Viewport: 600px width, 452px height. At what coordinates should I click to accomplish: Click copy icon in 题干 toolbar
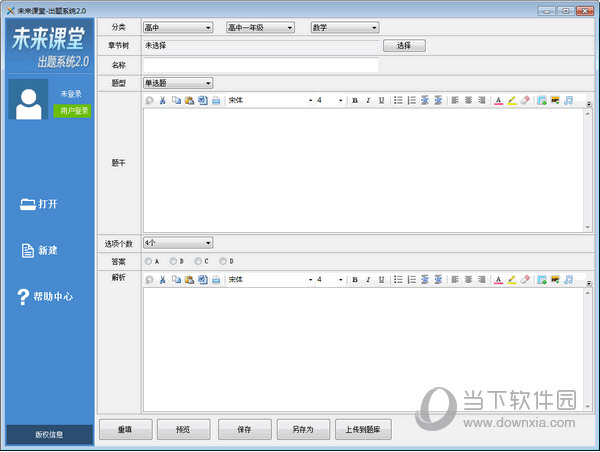coord(176,100)
